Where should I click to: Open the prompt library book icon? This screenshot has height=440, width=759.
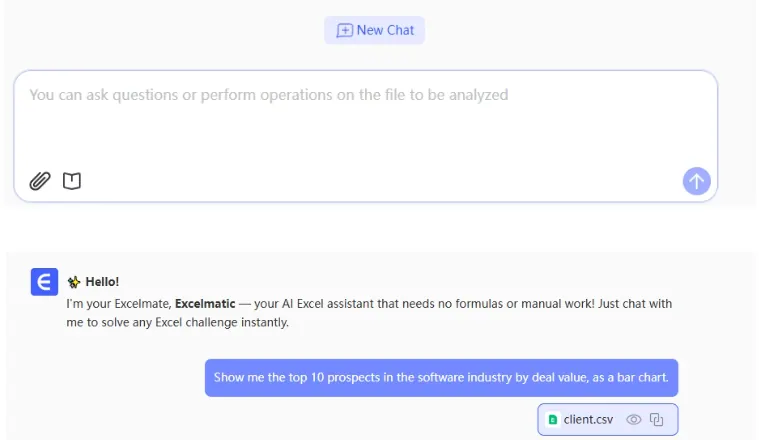click(x=72, y=181)
